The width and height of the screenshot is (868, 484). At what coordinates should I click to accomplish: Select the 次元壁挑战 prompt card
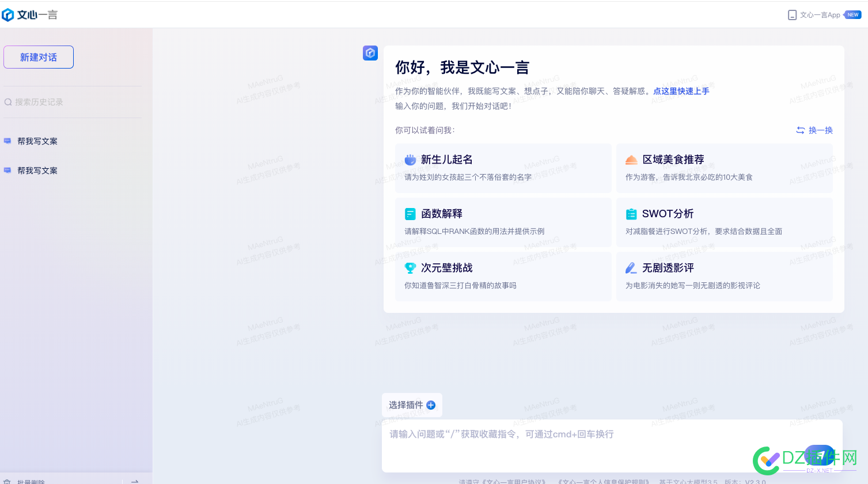point(503,277)
